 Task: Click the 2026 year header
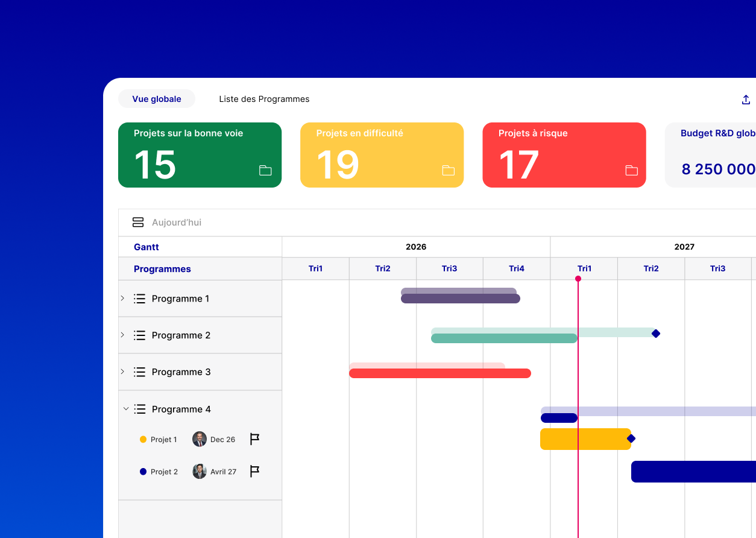pos(416,247)
